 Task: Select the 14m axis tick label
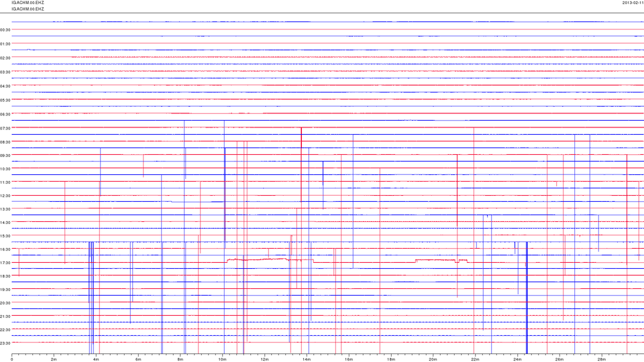click(307, 359)
